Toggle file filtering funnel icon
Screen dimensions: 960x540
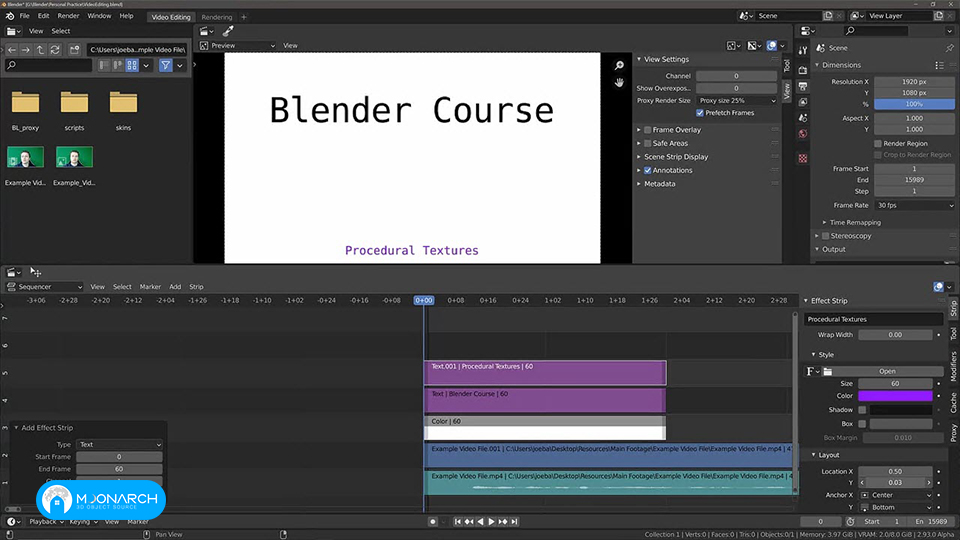[165, 65]
